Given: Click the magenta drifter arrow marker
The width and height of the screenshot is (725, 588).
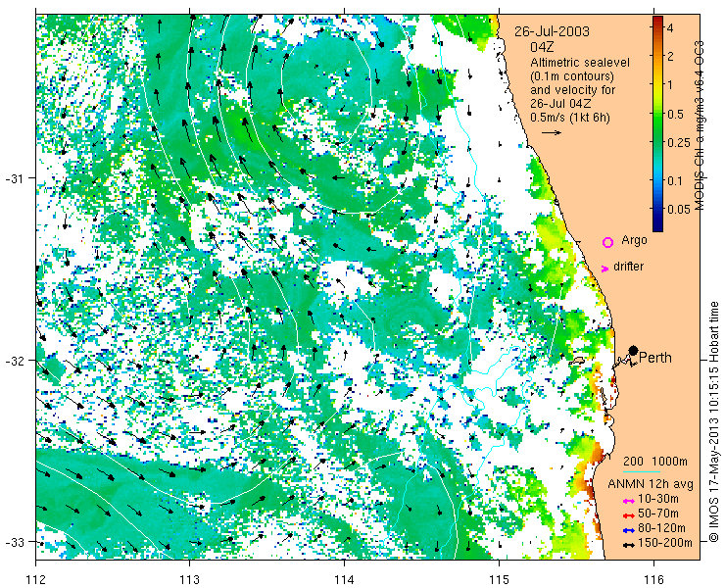Looking at the screenshot, I should pos(604,269).
